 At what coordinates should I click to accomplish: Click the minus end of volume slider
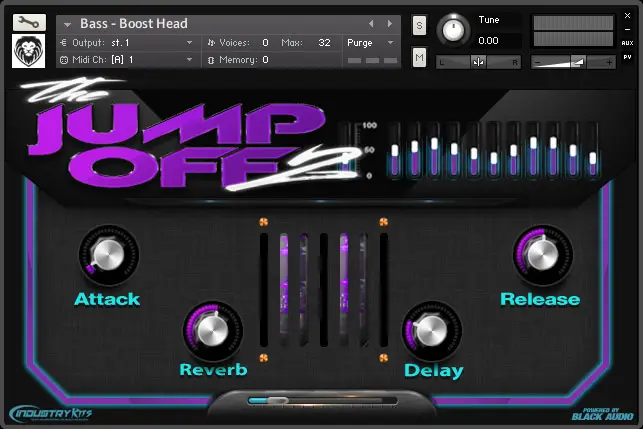pos(538,63)
